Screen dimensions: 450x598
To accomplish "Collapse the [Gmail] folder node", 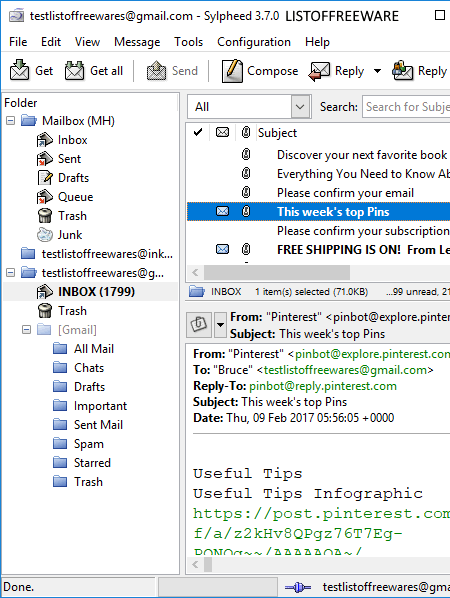I will tap(26, 330).
